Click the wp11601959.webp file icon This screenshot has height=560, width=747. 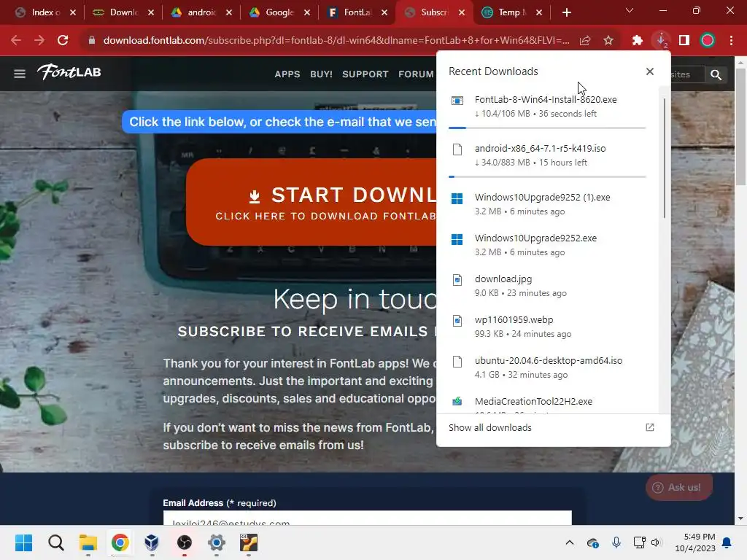pos(457,321)
